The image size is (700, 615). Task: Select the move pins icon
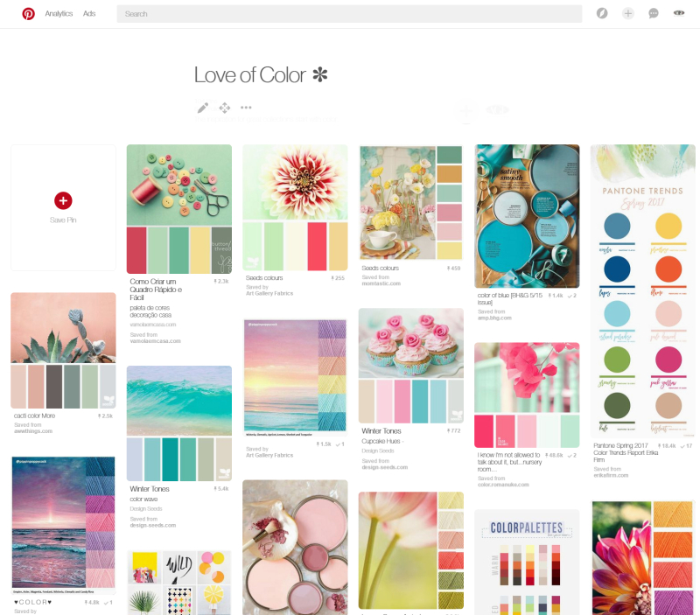(x=223, y=108)
